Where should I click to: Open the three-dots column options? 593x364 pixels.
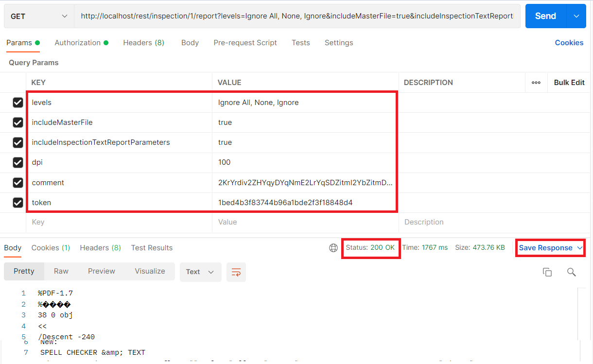[536, 83]
